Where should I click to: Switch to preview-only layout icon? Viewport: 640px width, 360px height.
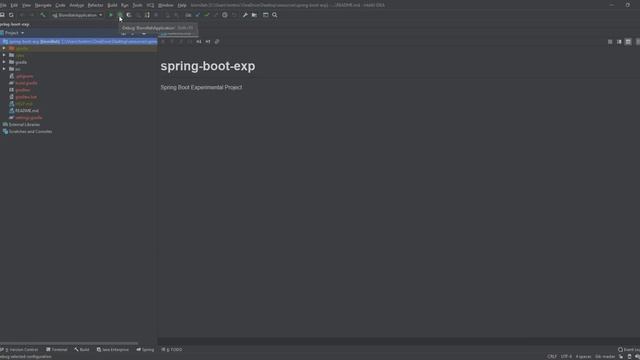tap(628, 42)
